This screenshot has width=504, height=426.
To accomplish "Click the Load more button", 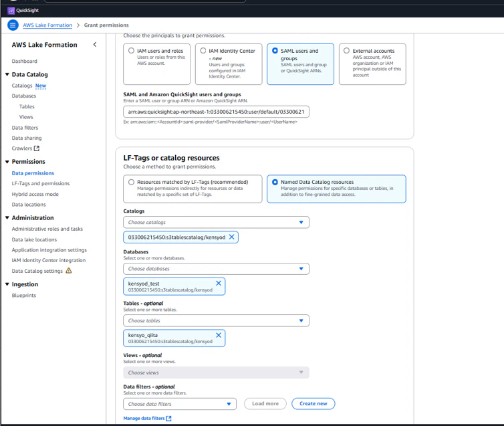I will [265, 403].
